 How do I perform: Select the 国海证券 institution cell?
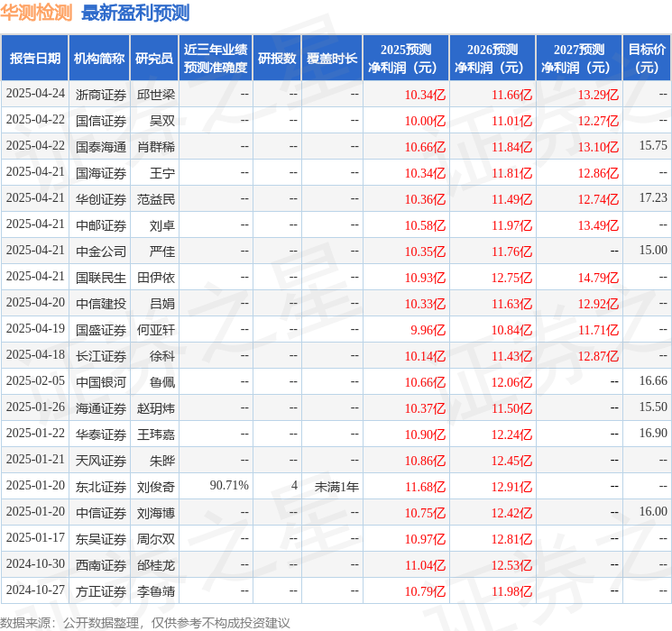(x=101, y=173)
